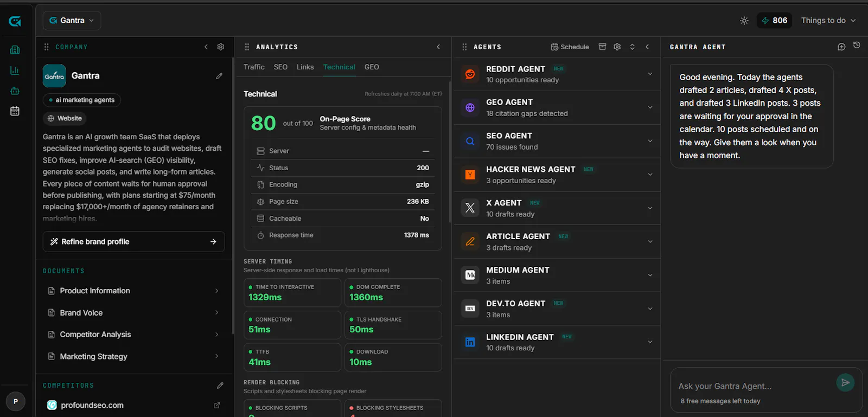The image size is (868, 417).
Task: Grab the Company panel drag handle
Action: (x=47, y=47)
